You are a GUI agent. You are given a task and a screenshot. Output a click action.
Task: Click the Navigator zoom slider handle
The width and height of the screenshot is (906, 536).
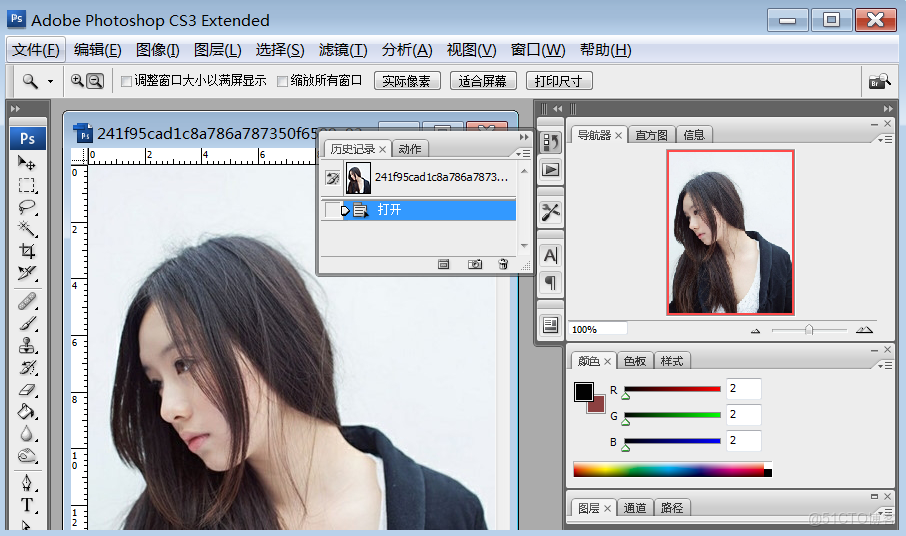[809, 330]
